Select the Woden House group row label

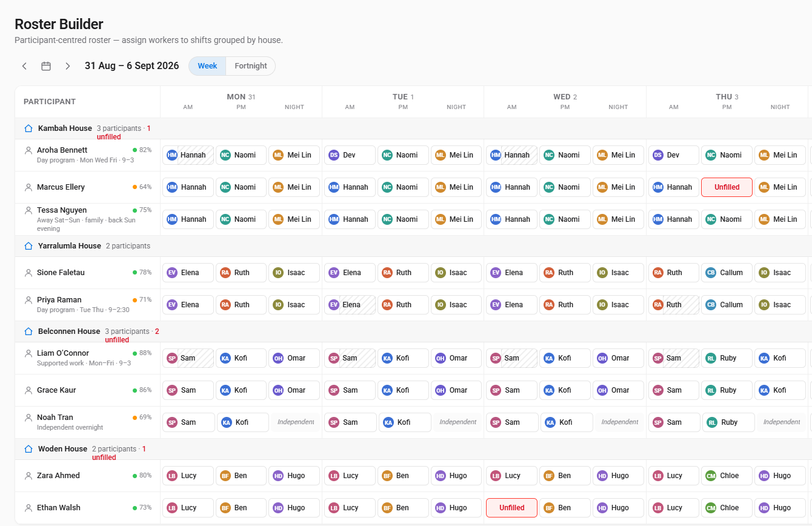click(x=62, y=449)
